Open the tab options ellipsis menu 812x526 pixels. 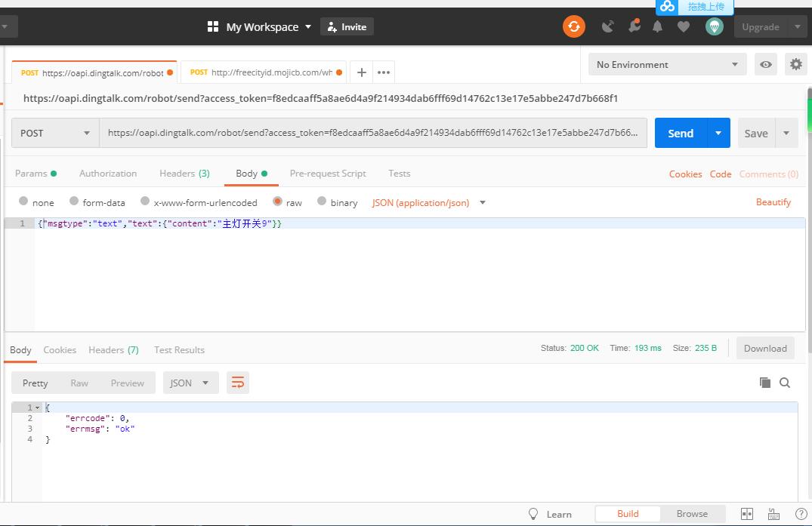[x=384, y=72]
